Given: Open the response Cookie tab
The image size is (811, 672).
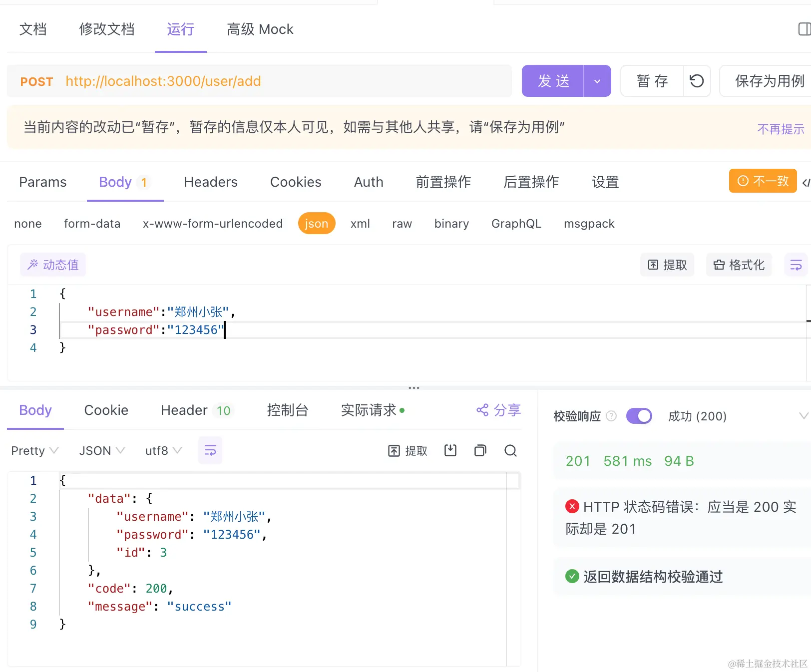Looking at the screenshot, I should point(106,410).
